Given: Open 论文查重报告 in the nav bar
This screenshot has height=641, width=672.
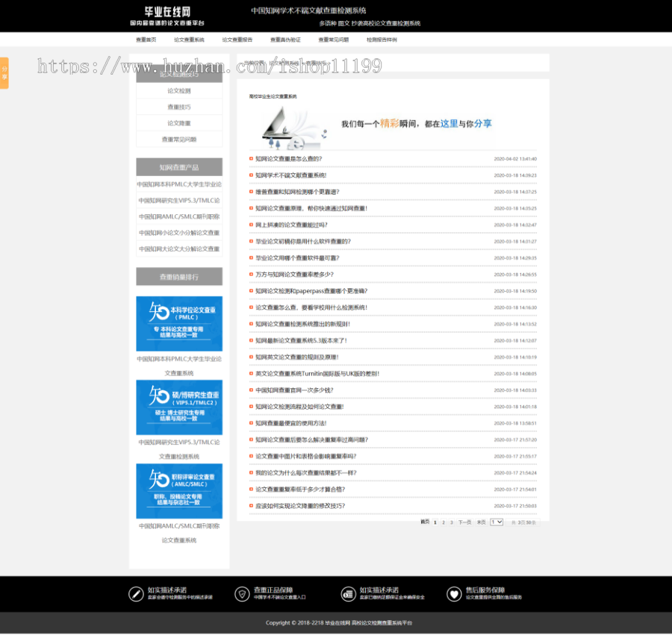Looking at the screenshot, I should point(237,40).
